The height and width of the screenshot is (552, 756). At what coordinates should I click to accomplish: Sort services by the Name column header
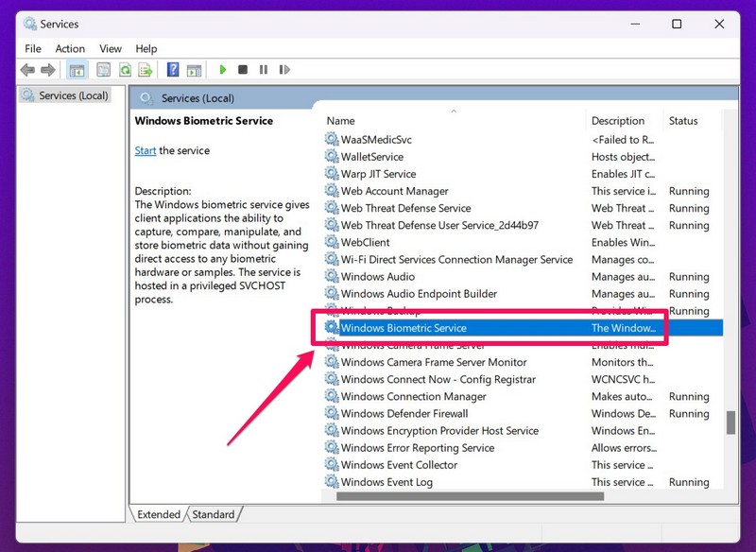pyautogui.click(x=341, y=121)
